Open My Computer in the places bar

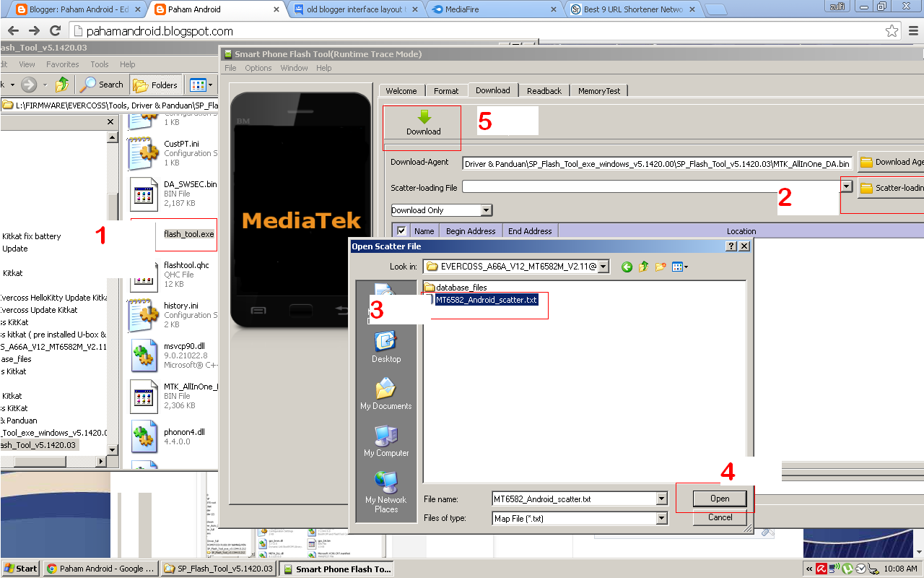click(x=386, y=441)
